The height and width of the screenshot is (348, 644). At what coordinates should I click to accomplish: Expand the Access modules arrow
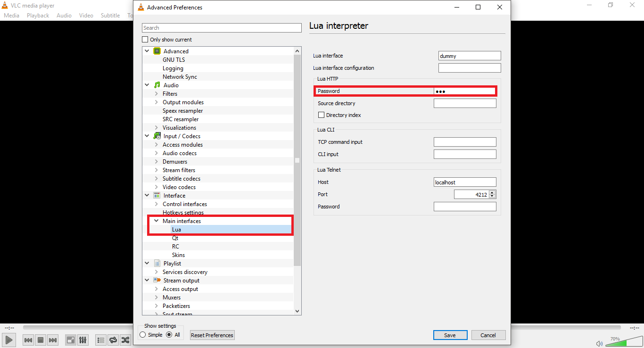click(x=157, y=144)
